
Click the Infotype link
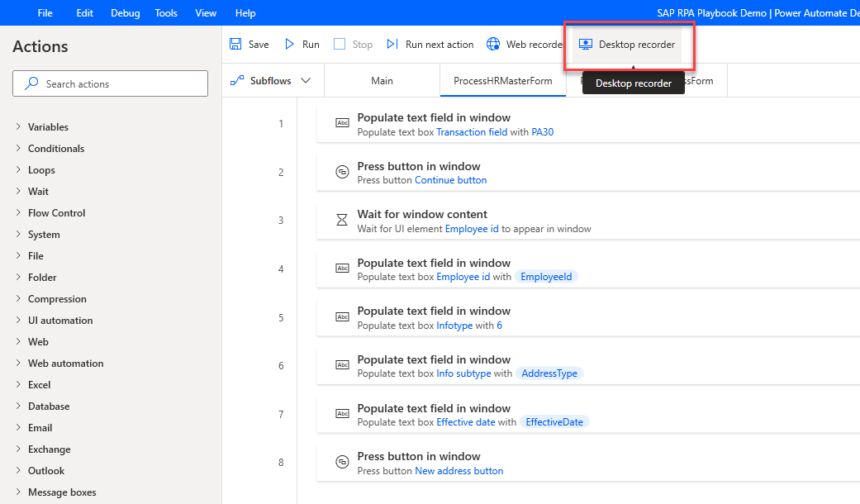(x=454, y=326)
